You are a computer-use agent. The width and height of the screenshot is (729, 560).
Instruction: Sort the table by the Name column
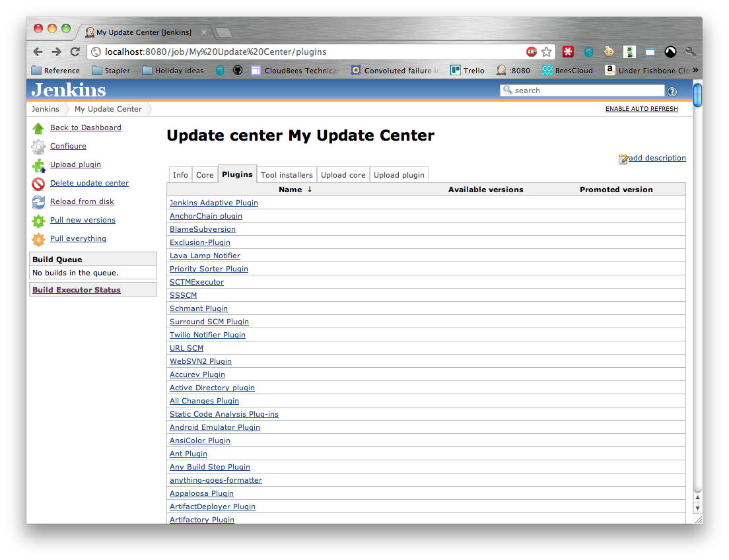295,190
